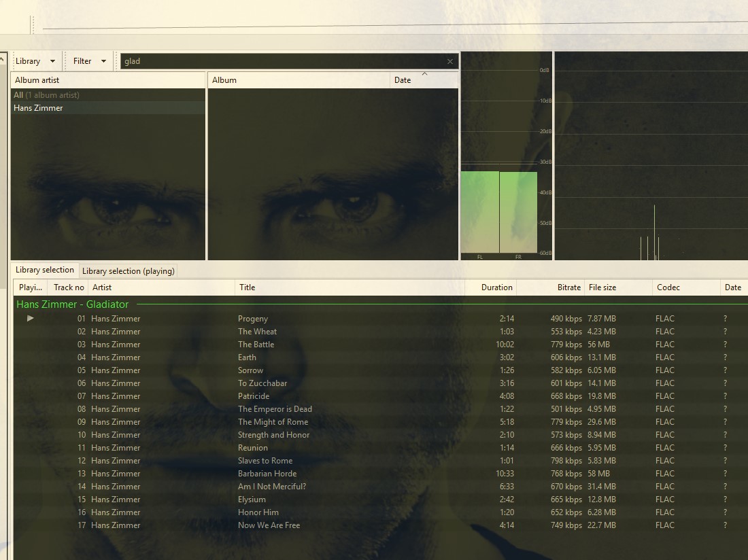Click the FLAC codec on Earth row
The width and height of the screenshot is (748, 560).
click(665, 357)
